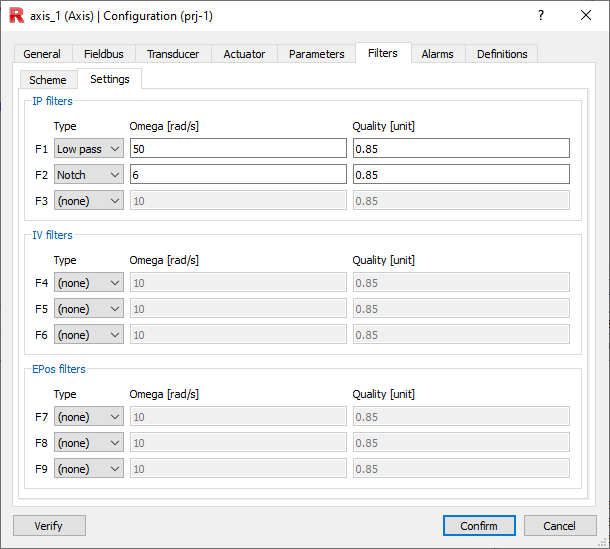
Task: Click the disabled F3 Omega field
Action: [x=238, y=200]
